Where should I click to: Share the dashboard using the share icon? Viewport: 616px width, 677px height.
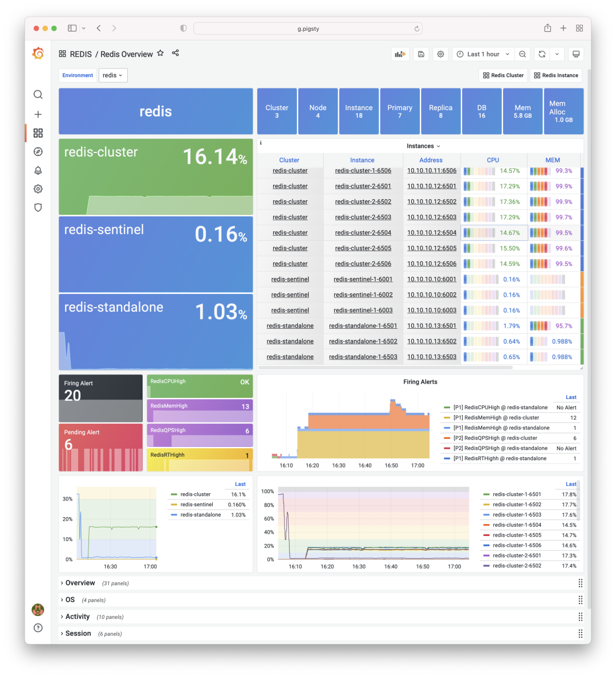coord(175,54)
